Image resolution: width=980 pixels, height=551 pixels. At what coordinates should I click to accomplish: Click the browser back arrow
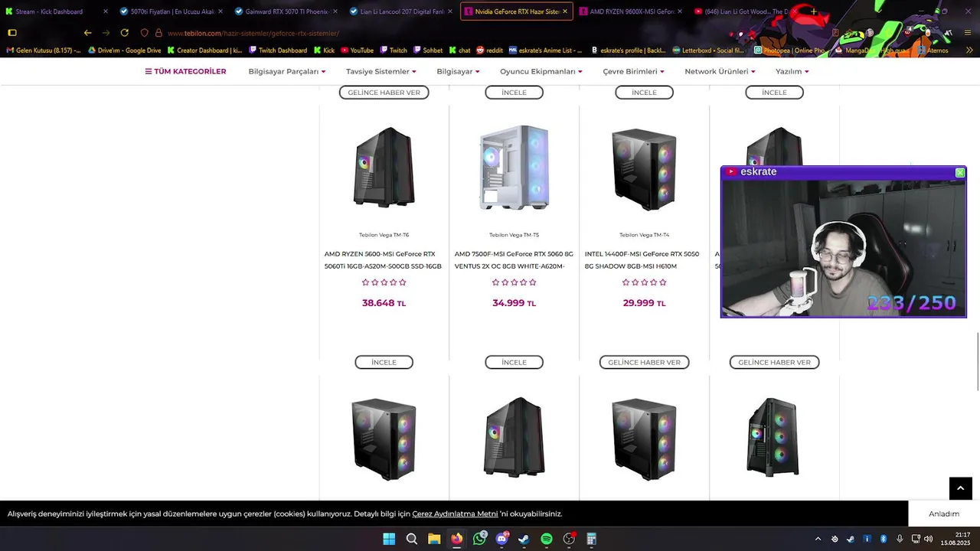pyautogui.click(x=87, y=33)
